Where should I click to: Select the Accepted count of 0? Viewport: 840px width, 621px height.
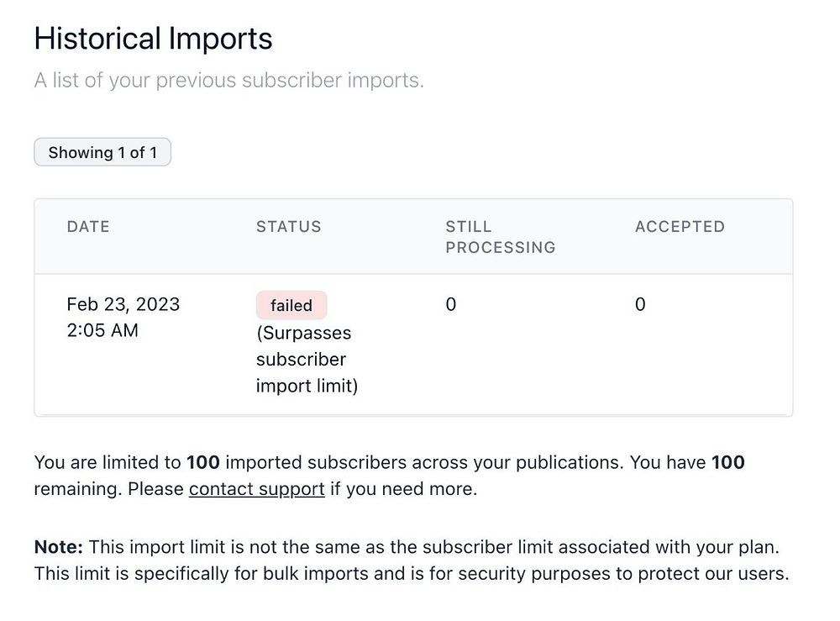[640, 305]
